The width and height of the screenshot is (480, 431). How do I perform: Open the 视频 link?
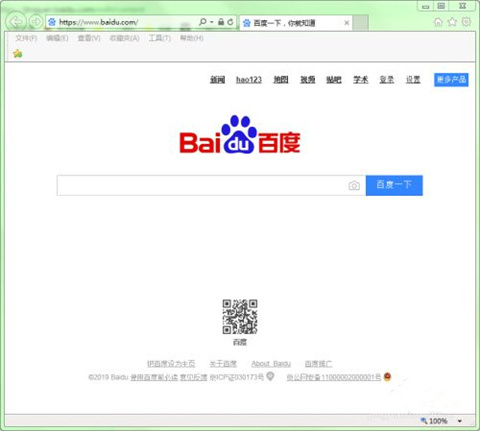(x=307, y=80)
